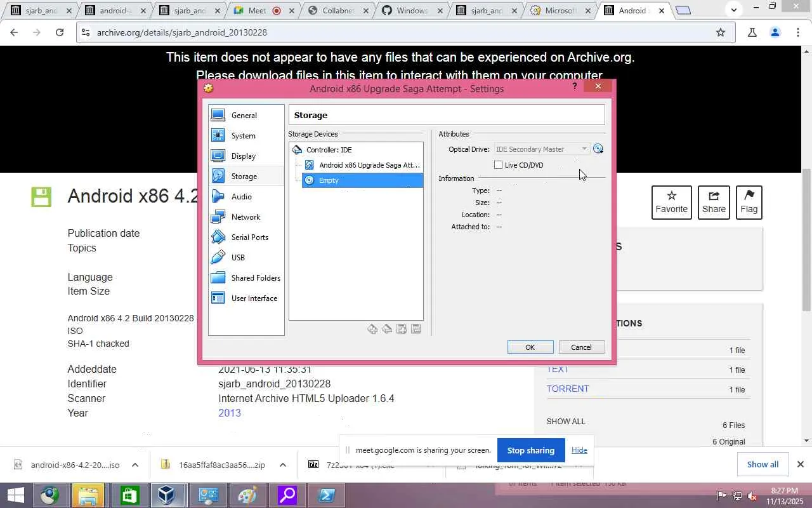Select the Controller: IDE tree item
Image resolution: width=812 pixels, height=508 pixels.
[x=329, y=150]
